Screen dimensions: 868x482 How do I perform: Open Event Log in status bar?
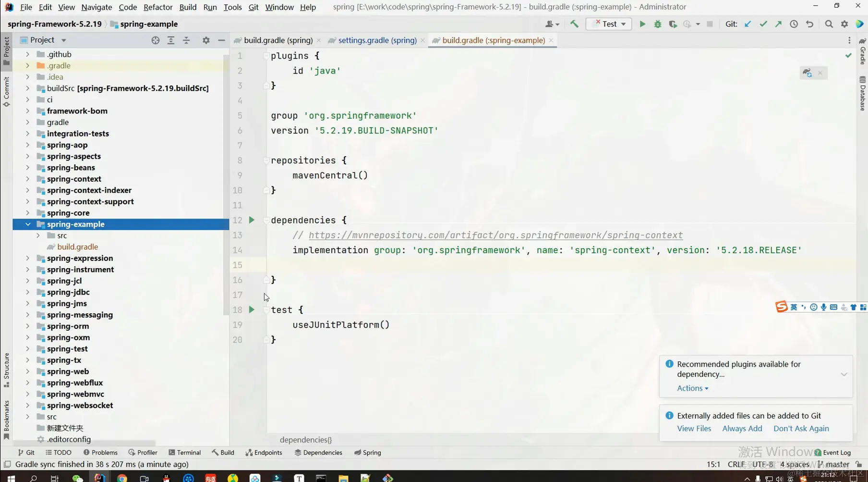(832, 453)
